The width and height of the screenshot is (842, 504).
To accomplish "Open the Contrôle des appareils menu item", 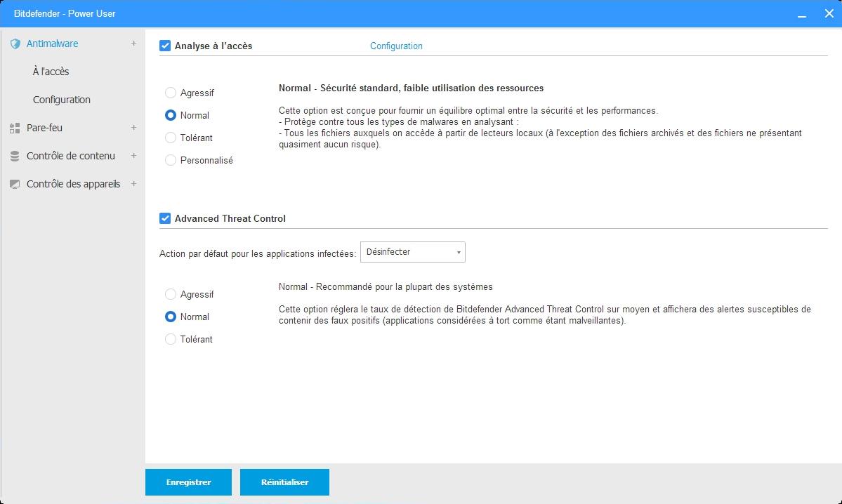I will pos(74,184).
